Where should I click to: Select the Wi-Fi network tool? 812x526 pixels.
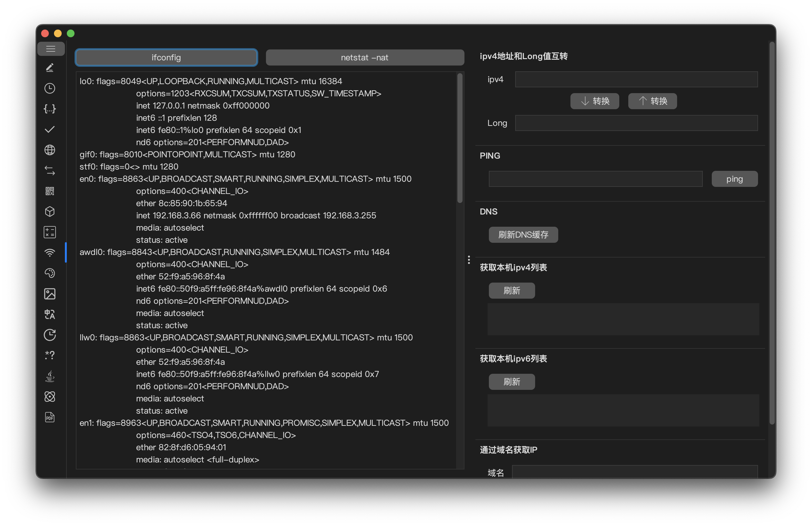click(x=50, y=253)
